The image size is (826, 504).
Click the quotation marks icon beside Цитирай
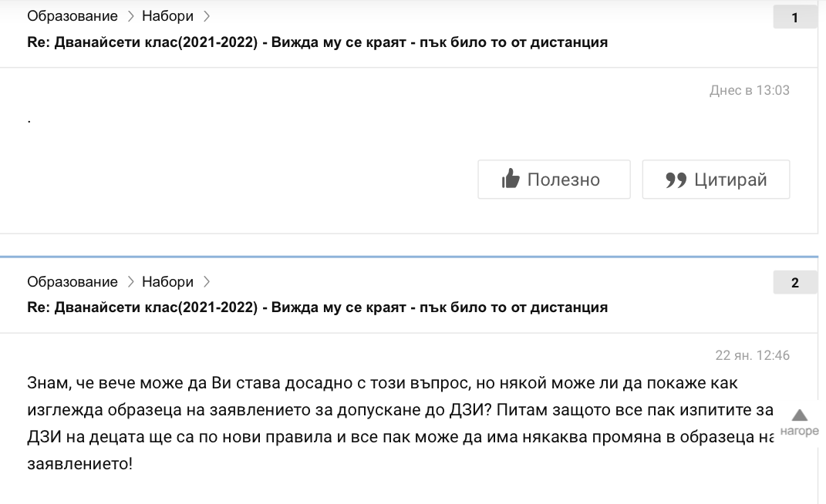pyautogui.click(x=676, y=180)
